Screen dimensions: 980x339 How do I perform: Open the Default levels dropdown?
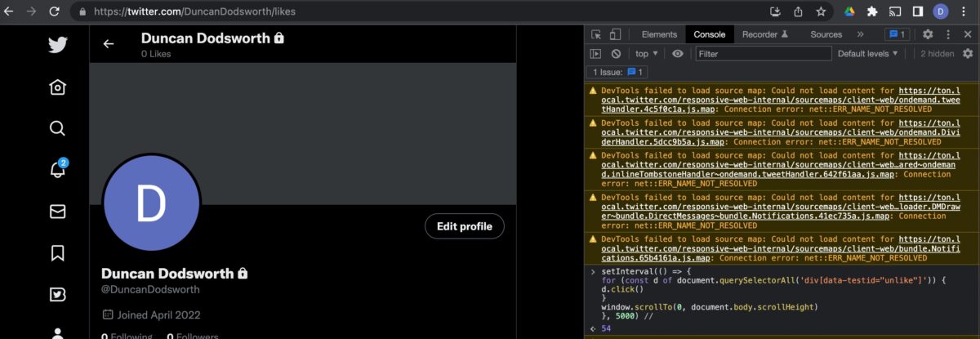tap(867, 54)
